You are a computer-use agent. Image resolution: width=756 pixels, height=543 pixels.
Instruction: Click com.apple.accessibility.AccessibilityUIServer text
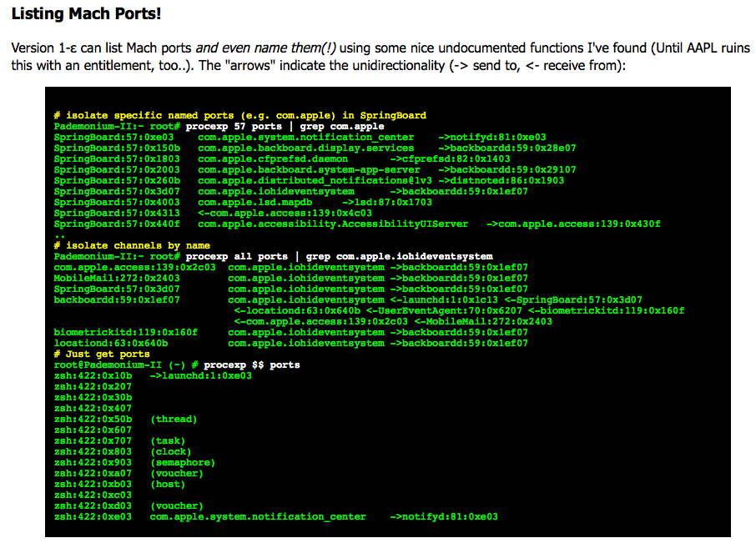point(333,224)
